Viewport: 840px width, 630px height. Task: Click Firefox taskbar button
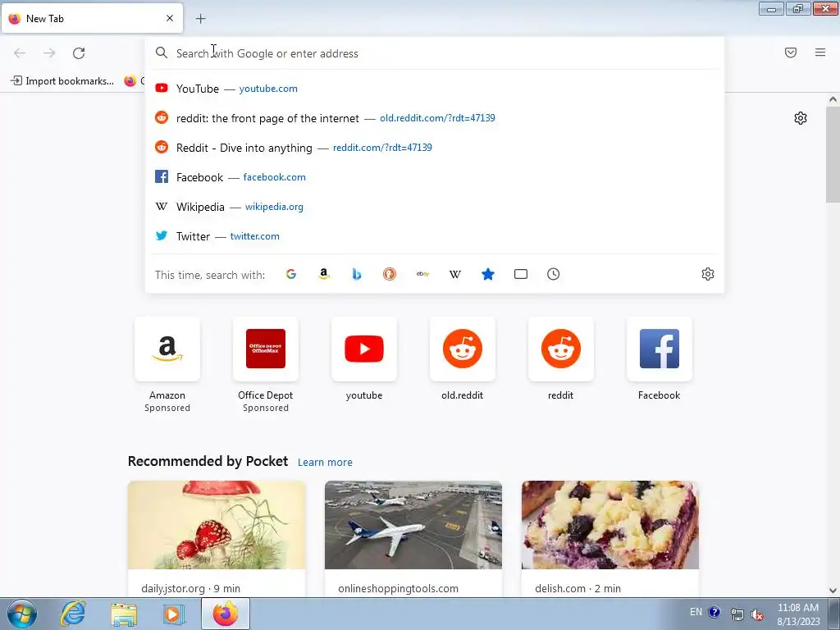click(x=226, y=614)
